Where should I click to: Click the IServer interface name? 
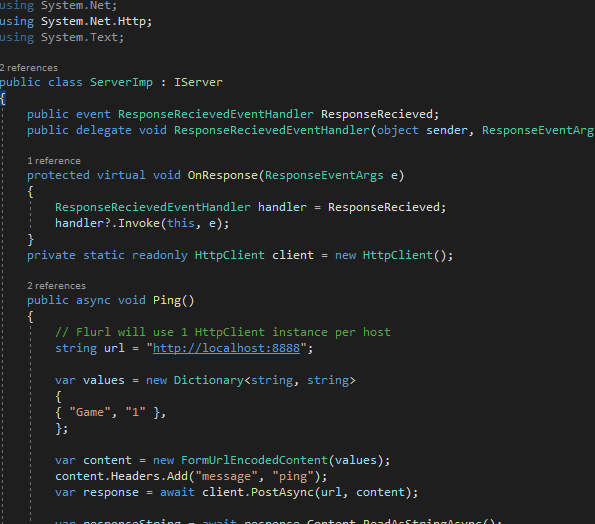pyautogui.click(x=198, y=82)
